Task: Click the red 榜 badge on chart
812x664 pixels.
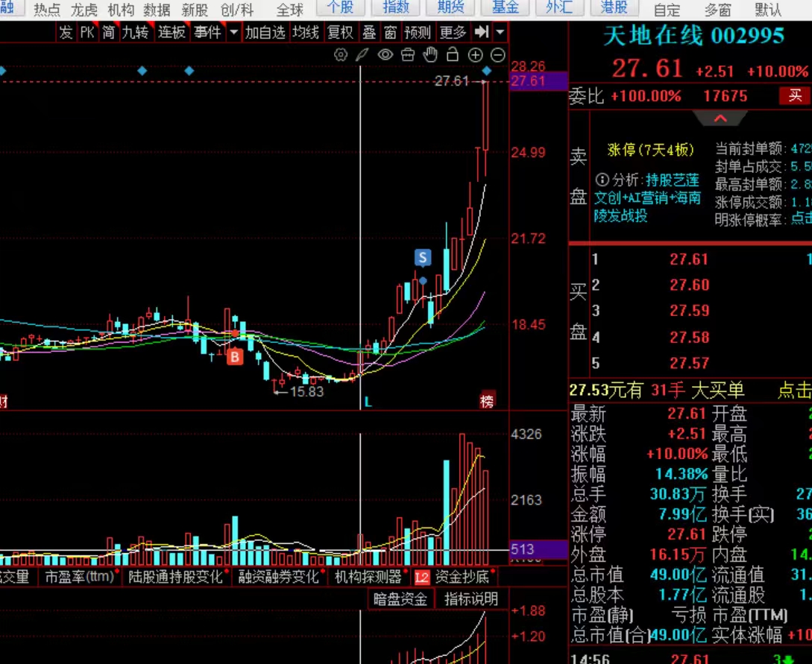Action: point(488,400)
